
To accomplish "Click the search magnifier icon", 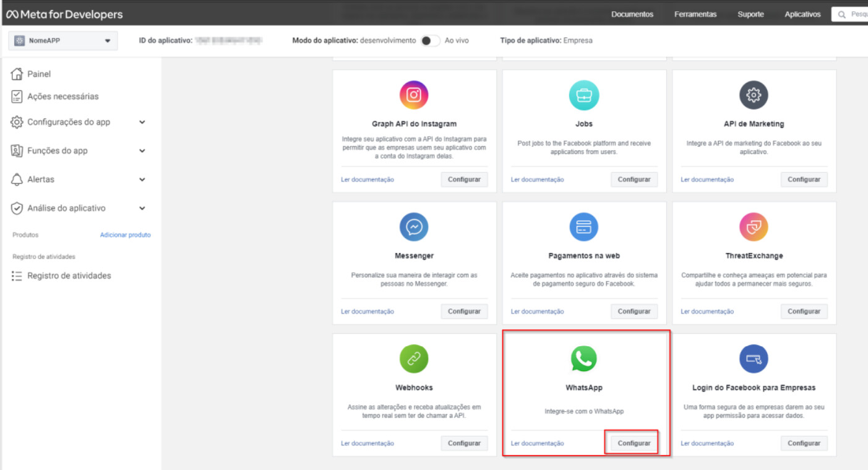I will click(841, 14).
